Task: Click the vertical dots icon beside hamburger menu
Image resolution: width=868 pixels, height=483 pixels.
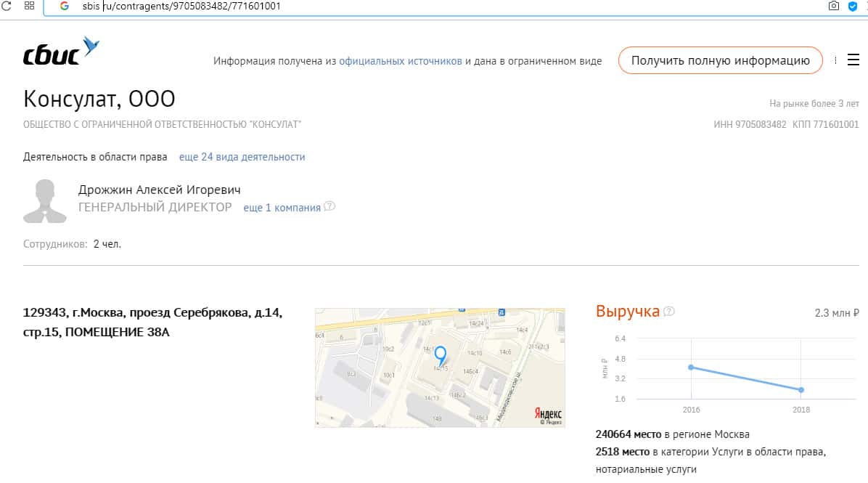Action: [835, 60]
